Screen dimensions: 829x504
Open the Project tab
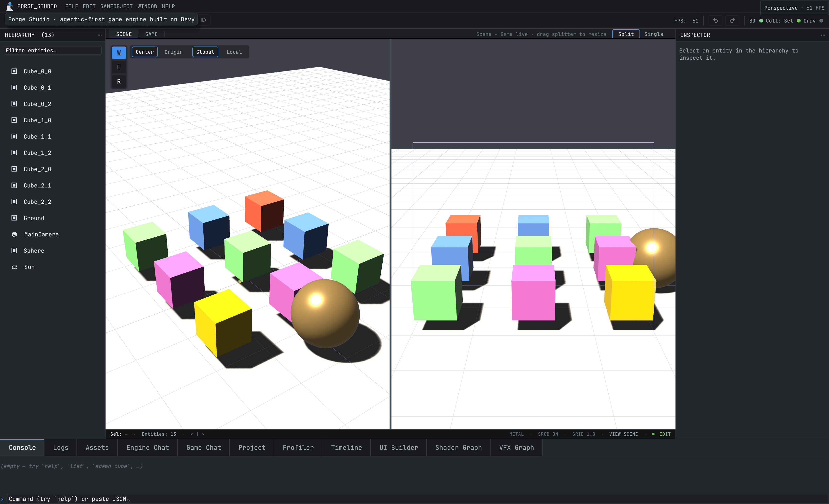tap(252, 447)
